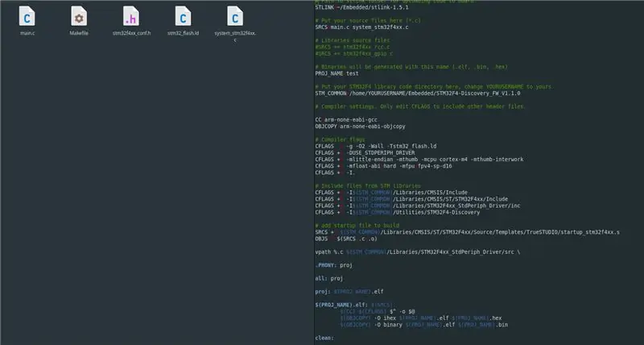Click the clean: target line
Image resolution: width=644 pixels, height=345 pixels.
(324, 338)
